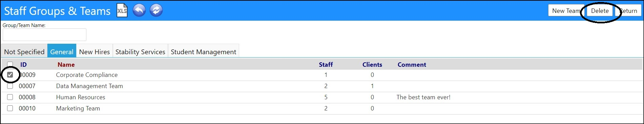The height and width of the screenshot is (124, 644).
Task: Check the Human Resources row checkbox
Action: click(10, 97)
